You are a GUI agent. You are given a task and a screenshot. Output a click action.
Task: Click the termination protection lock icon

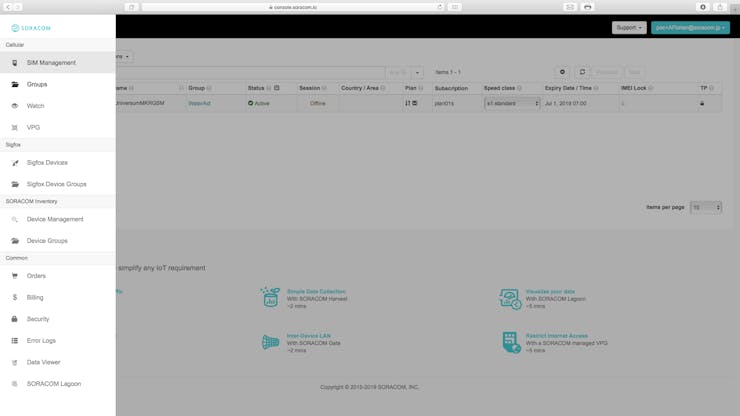(702, 103)
